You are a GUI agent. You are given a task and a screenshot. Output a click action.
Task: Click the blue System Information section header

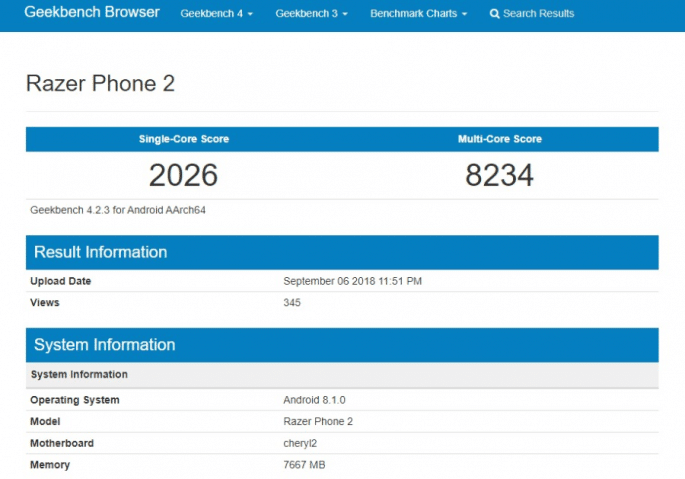click(x=104, y=345)
